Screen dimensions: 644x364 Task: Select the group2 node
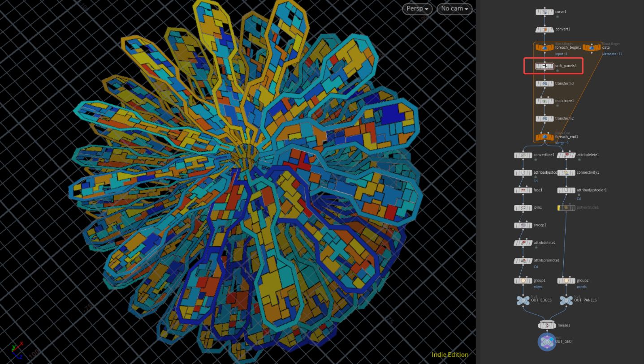click(566, 281)
